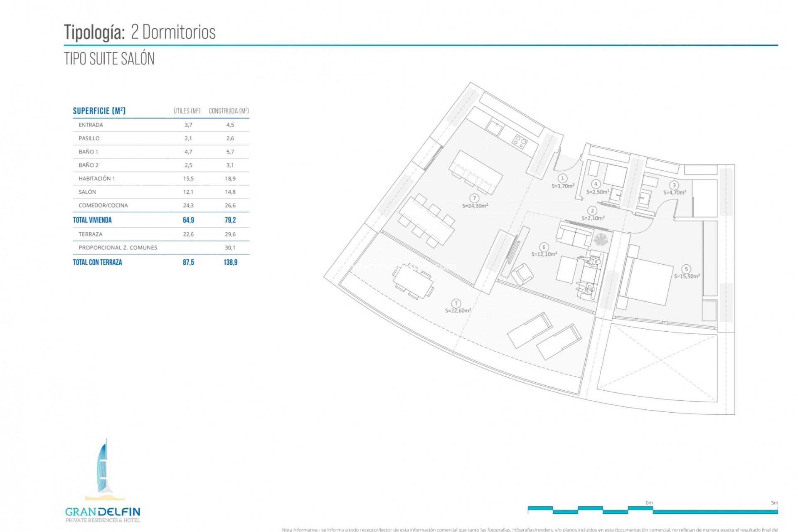Screen dimensions: 798x532
Task: Click the 0m–5m scale bar
Action: coord(653,510)
